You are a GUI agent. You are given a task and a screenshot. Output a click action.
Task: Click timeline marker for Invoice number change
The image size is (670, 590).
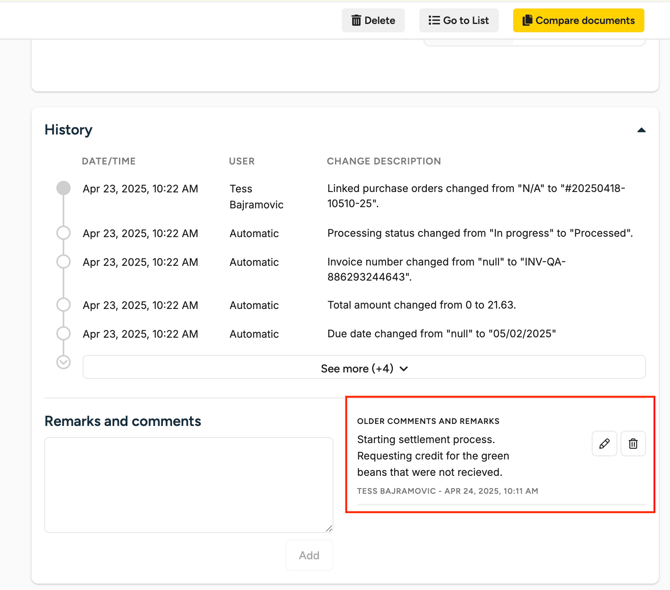coord(63,262)
